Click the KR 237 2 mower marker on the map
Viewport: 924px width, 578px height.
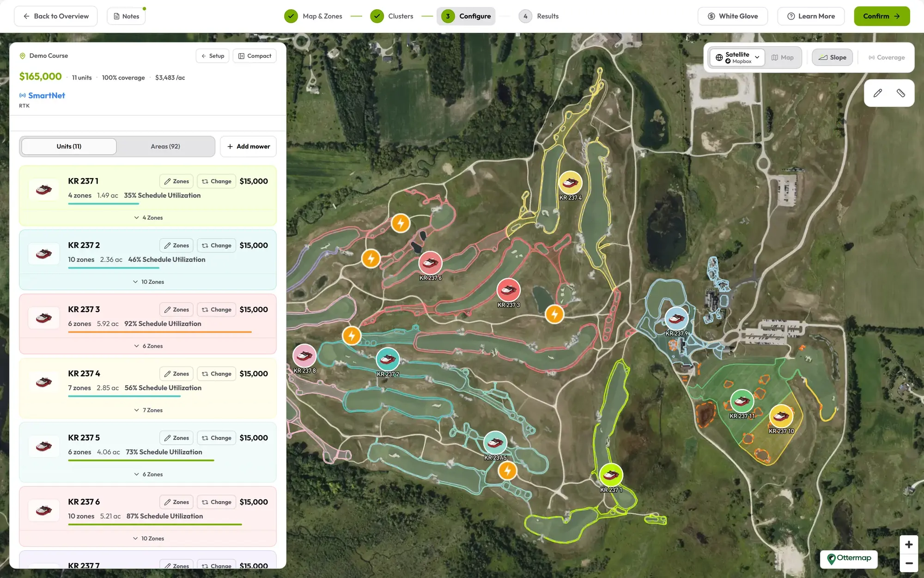[x=388, y=359]
